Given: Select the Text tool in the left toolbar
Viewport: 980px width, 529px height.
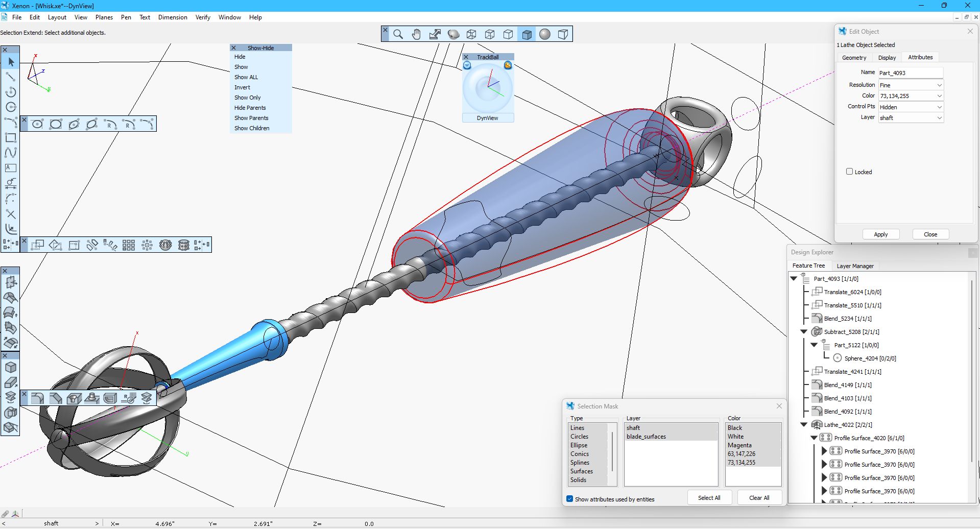Looking at the screenshot, I should click(11, 167).
